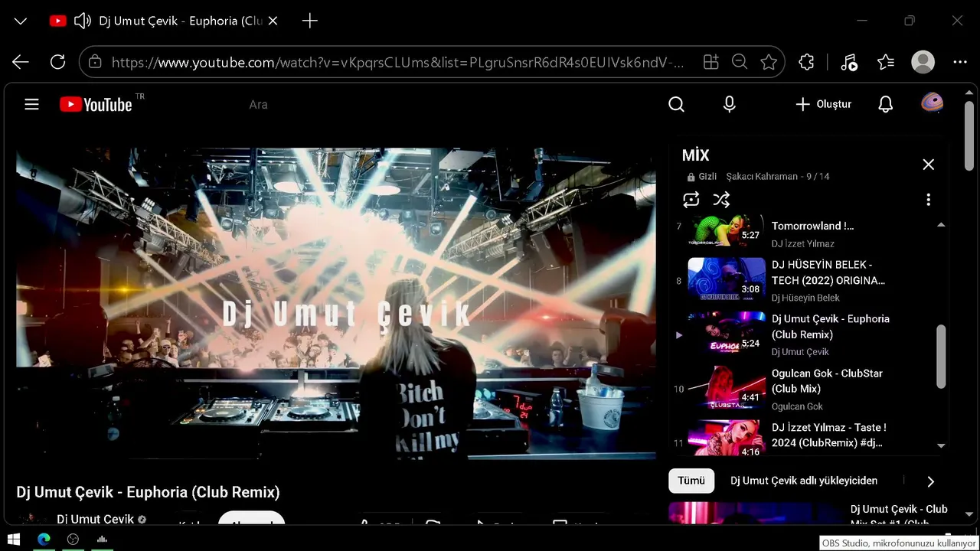
Task: Open the Windows Start menu
Action: tap(14, 540)
